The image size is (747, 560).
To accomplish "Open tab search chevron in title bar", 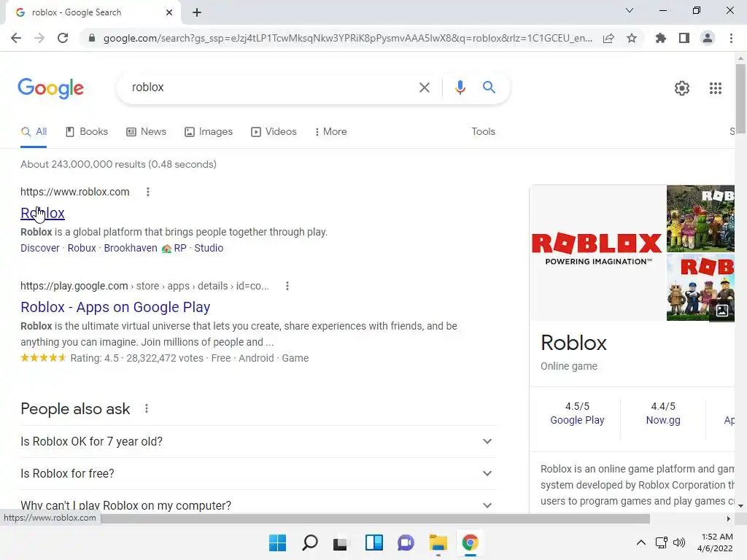I will click(x=630, y=10).
